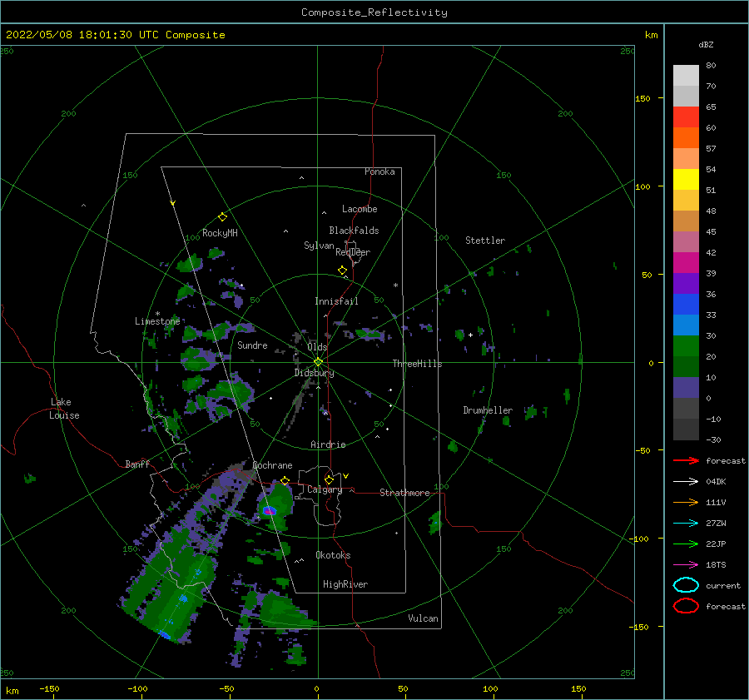Screen dimensions: 749x700
Task: Click the Composite_Reflectivity title text
Action: 374,12
